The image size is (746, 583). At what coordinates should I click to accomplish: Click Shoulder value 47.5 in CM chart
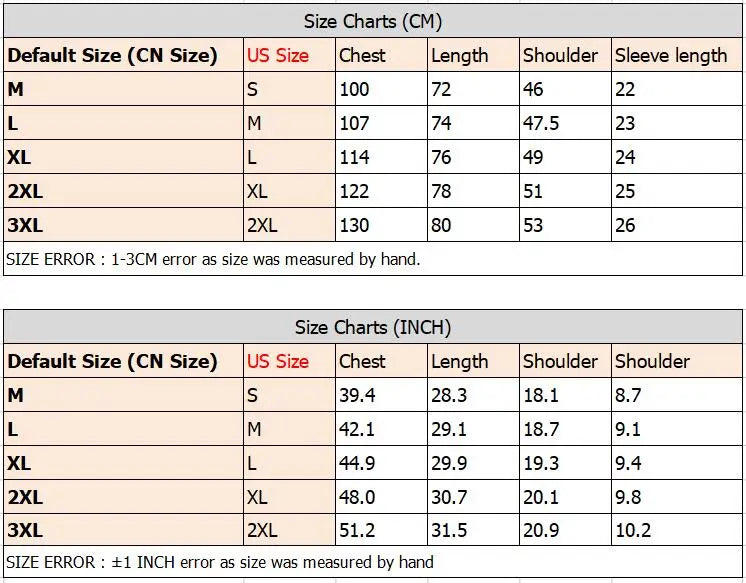point(541,123)
